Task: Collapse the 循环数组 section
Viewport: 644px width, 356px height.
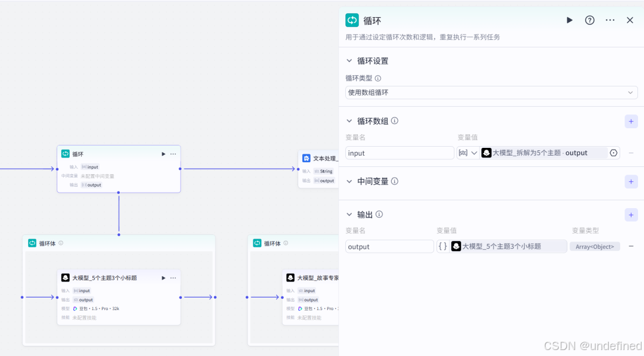Action: tap(349, 120)
